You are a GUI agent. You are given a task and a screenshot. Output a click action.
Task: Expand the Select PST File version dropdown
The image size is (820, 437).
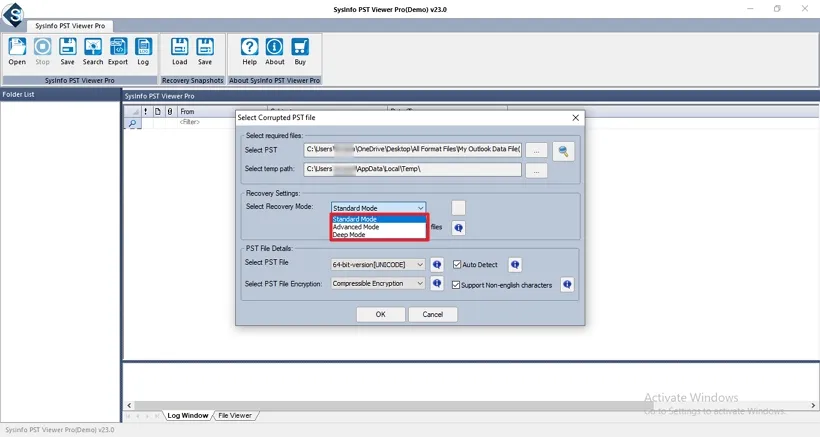pos(420,265)
